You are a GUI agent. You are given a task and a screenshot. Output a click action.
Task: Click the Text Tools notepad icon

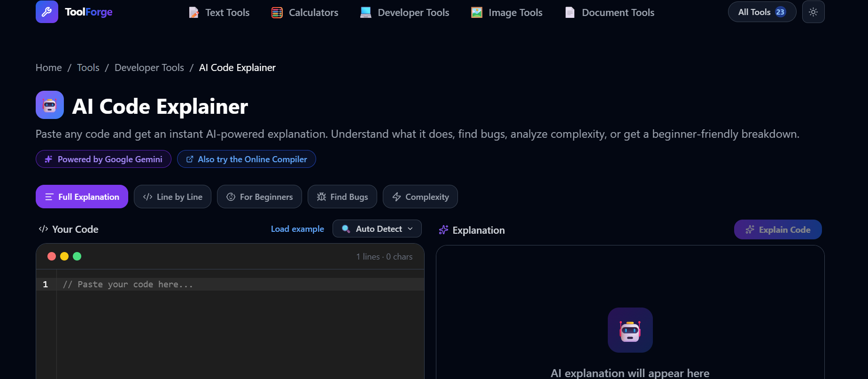(194, 13)
